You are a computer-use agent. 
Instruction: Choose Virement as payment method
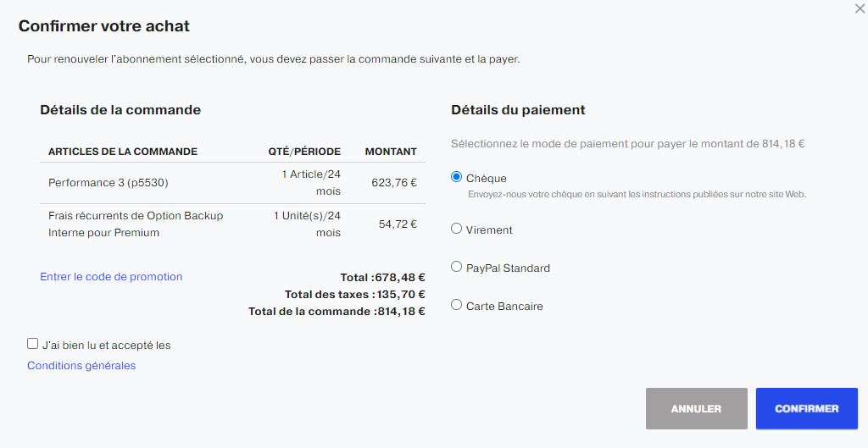tap(456, 229)
